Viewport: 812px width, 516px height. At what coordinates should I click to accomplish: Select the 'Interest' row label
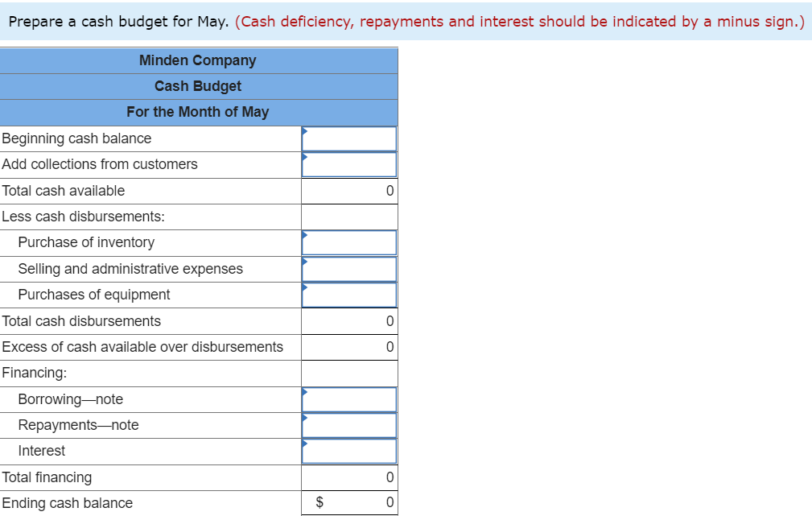point(41,451)
